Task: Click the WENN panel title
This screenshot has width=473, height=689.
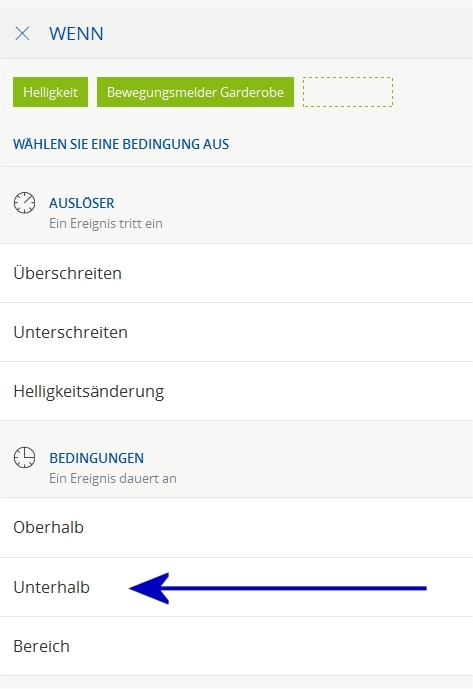Action: (76, 34)
